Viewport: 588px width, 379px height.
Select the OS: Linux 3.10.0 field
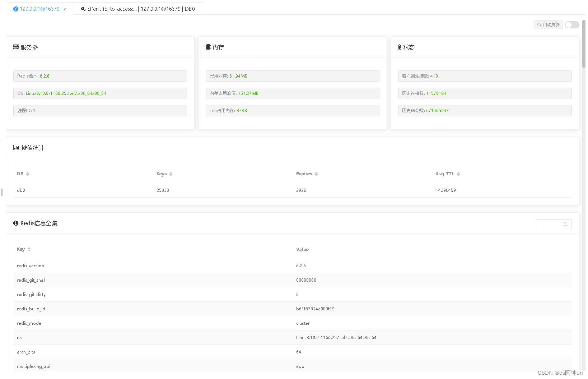tap(100, 93)
